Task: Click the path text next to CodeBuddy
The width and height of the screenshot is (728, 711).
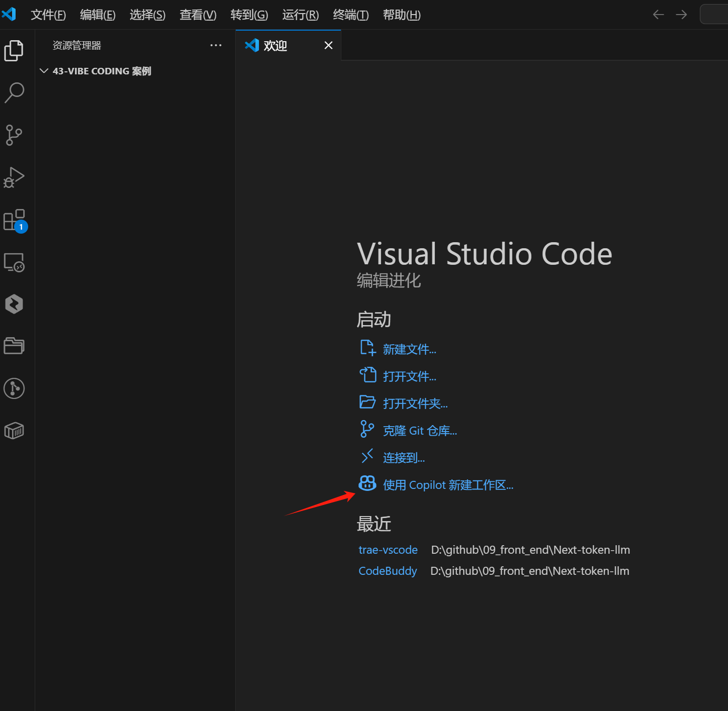Action: (x=530, y=571)
